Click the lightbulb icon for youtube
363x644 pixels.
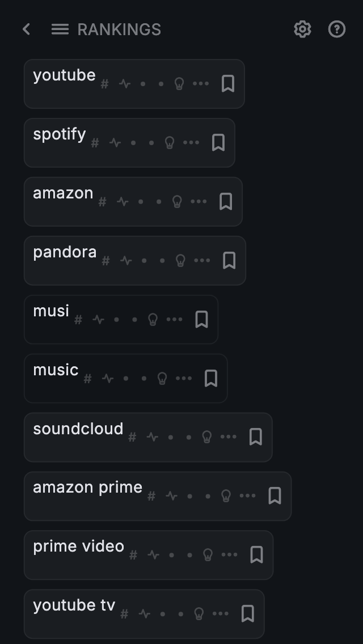tap(179, 84)
